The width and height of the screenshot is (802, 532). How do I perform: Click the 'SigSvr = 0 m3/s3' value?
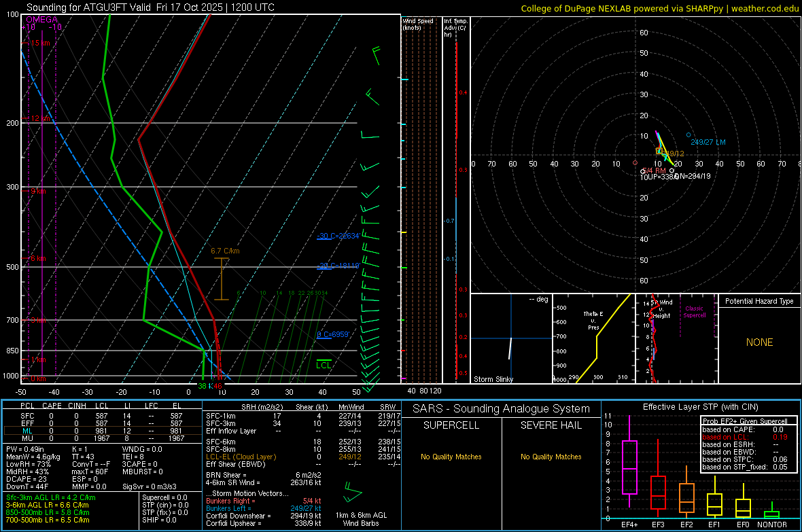pyautogui.click(x=150, y=486)
